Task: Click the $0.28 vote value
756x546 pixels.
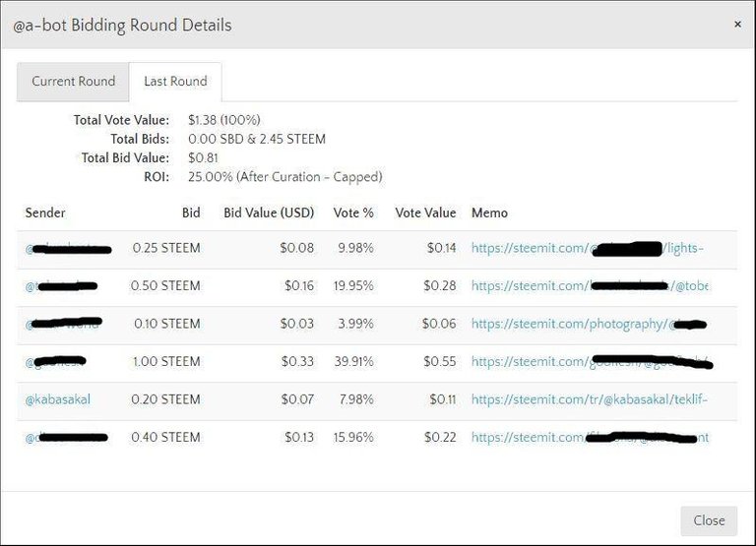Action: pyautogui.click(x=440, y=285)
